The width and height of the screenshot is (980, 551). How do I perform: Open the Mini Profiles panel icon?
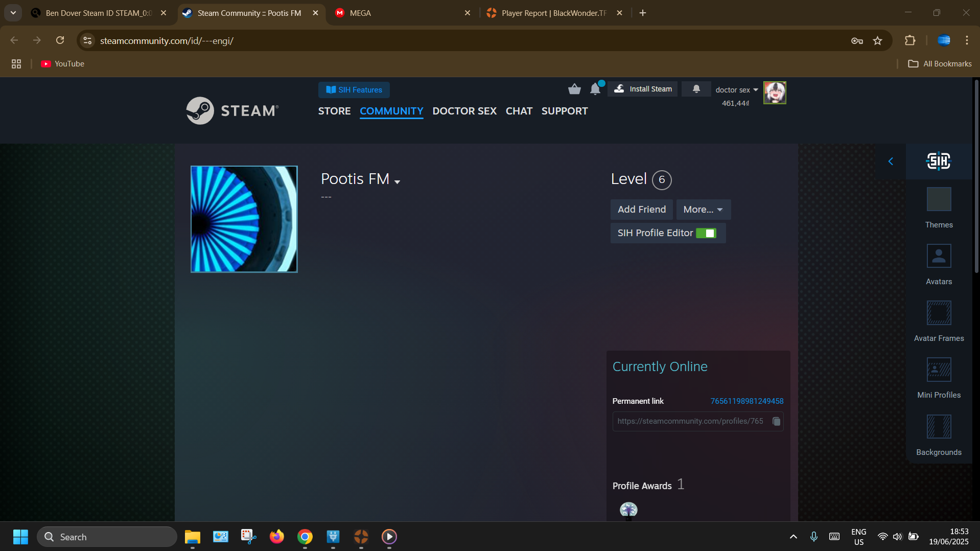(x=939, y=370)
